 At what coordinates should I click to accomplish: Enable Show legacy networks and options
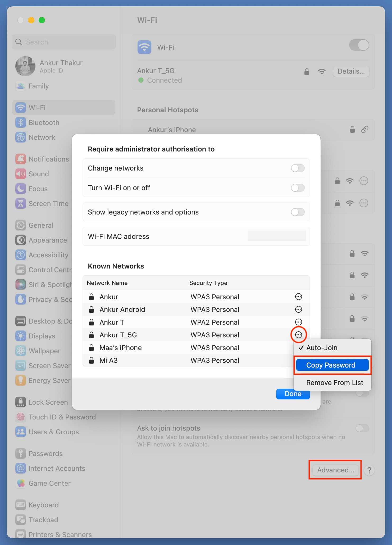click(298, 212)
